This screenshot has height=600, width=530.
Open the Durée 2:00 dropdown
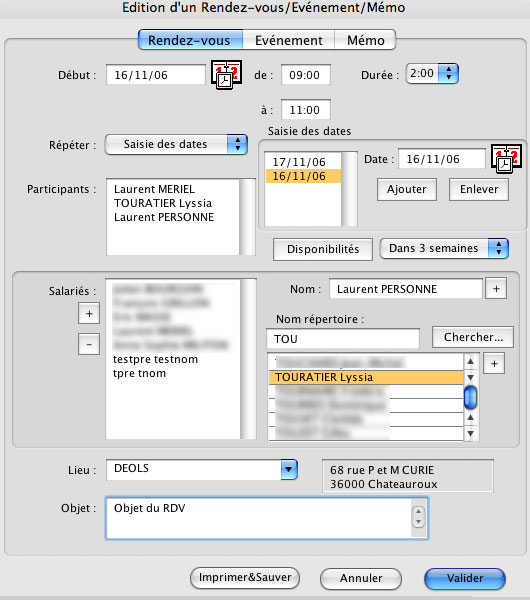tap(432, 73)
